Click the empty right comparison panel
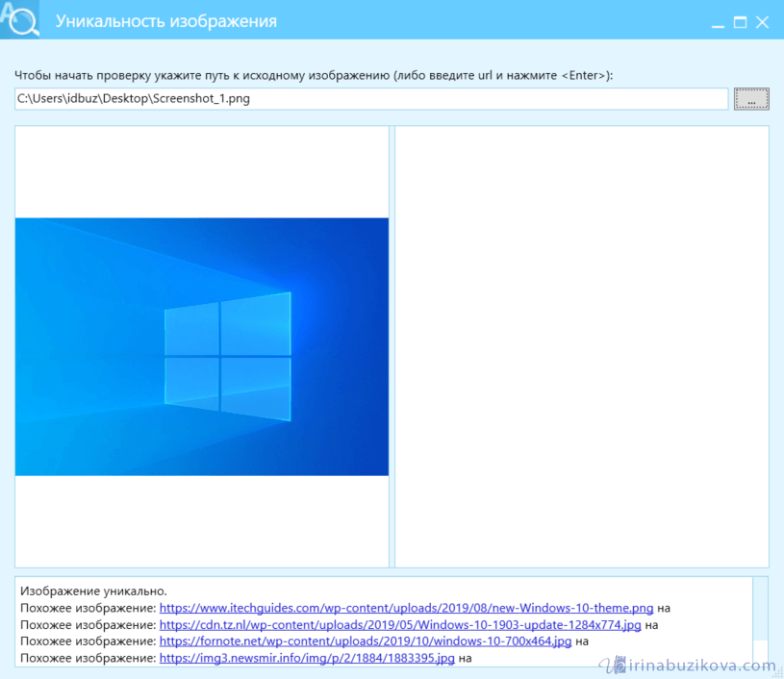Screen dimensions: 784x679 point(581,346)
